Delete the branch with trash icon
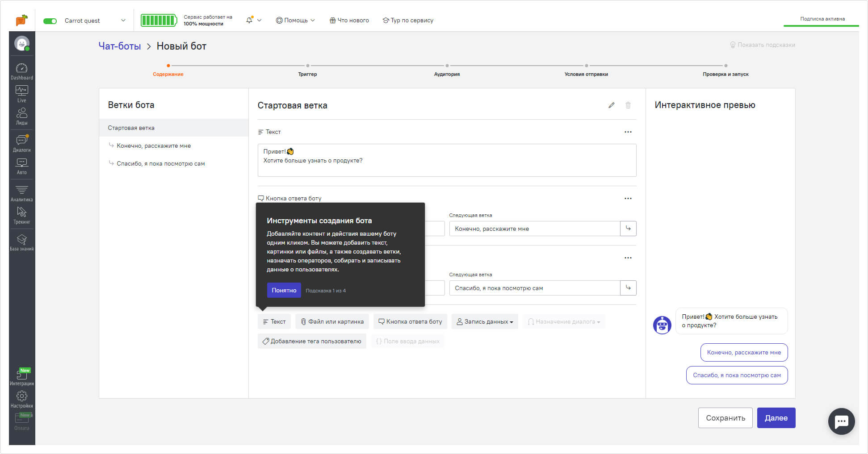 (x=628, y=105)
